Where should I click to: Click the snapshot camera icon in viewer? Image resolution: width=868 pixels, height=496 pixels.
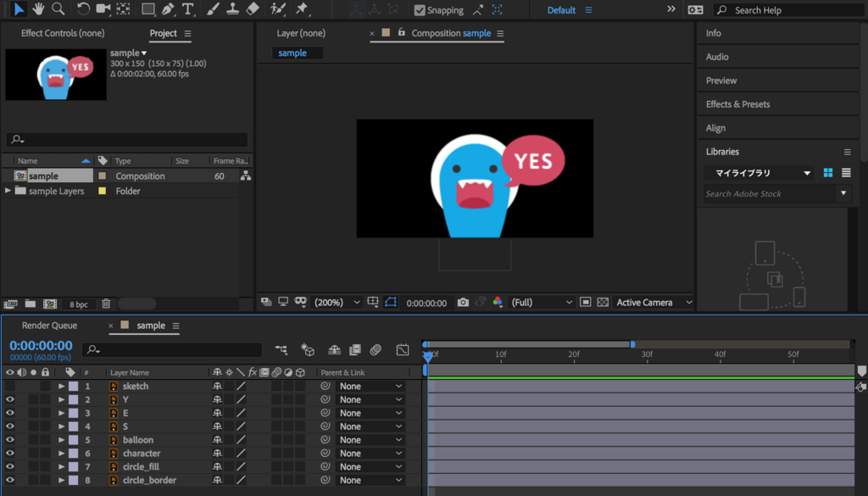coord(463,302)
